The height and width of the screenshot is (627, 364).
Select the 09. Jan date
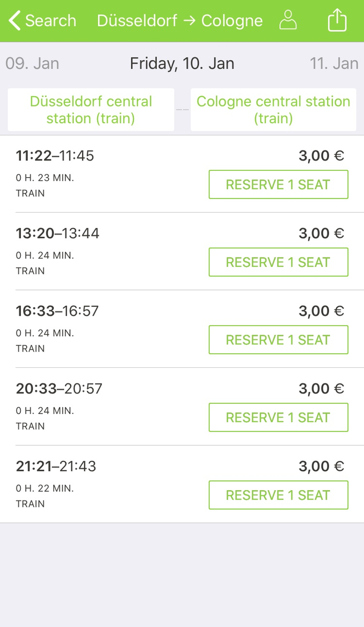(x=32, y=64)
